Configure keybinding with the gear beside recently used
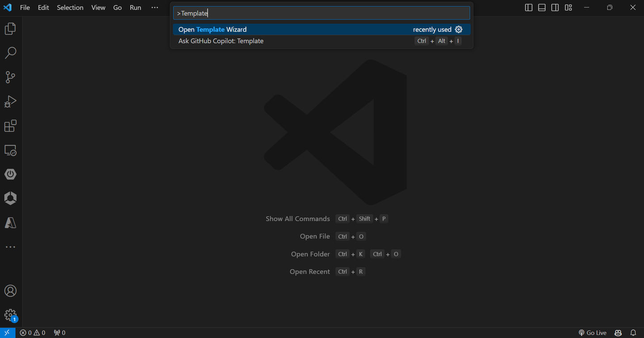 458,30
